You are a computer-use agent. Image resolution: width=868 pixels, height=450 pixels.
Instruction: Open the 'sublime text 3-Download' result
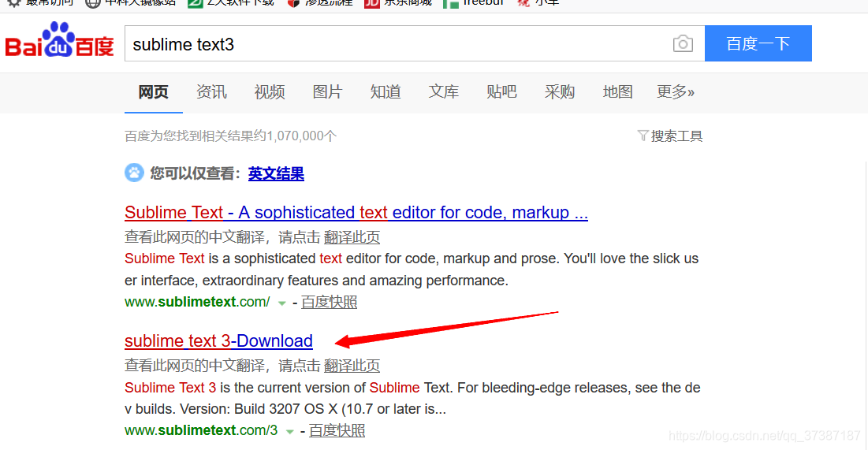[218, 341]
